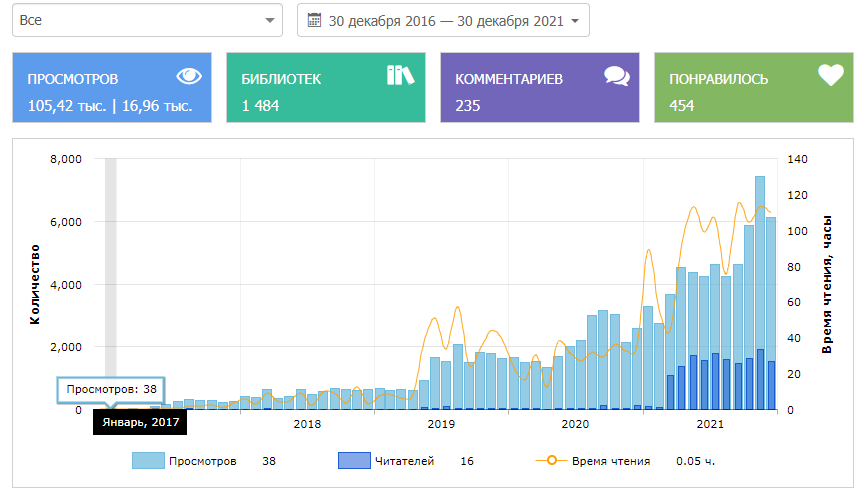
Task: Click the 'Январь, 2017' tooltip label
Action: point(140,422)
